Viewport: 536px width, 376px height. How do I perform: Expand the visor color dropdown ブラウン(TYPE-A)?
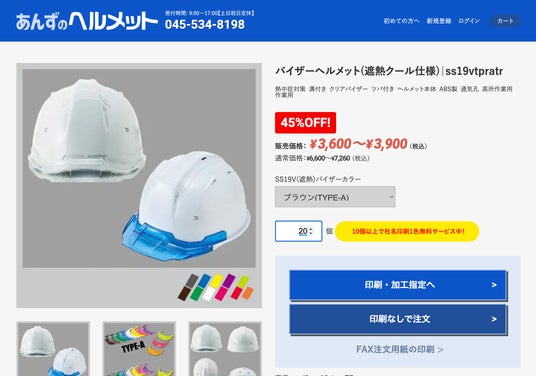tap(335, 197)
